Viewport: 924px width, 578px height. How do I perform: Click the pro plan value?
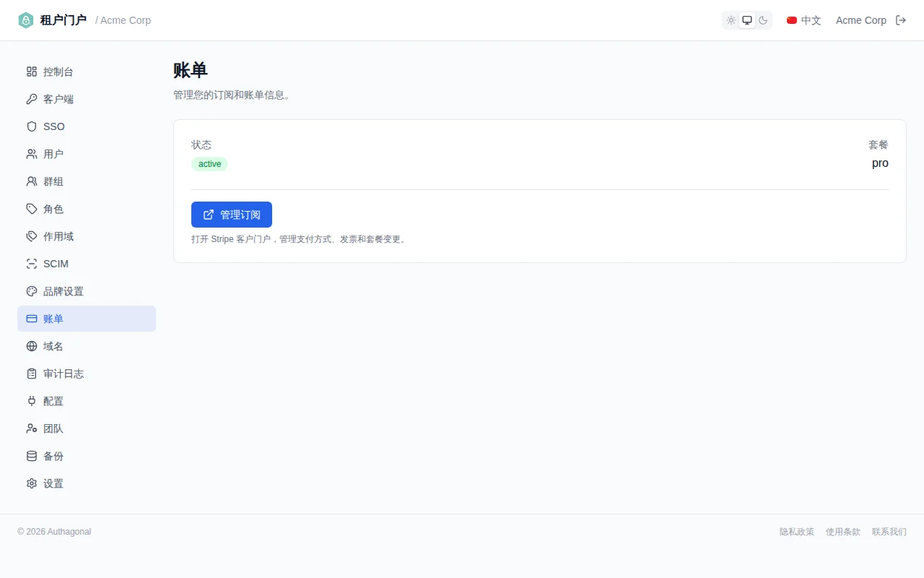coord(880,163)
